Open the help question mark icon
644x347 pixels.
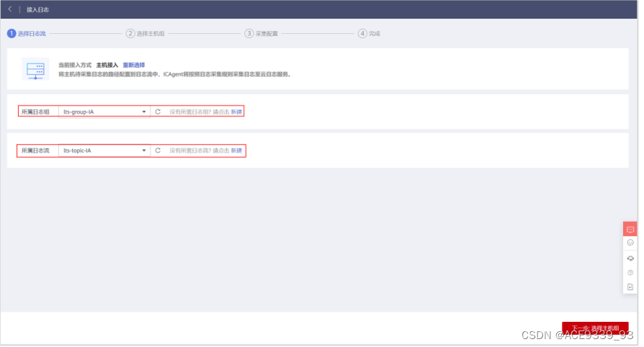630,273
